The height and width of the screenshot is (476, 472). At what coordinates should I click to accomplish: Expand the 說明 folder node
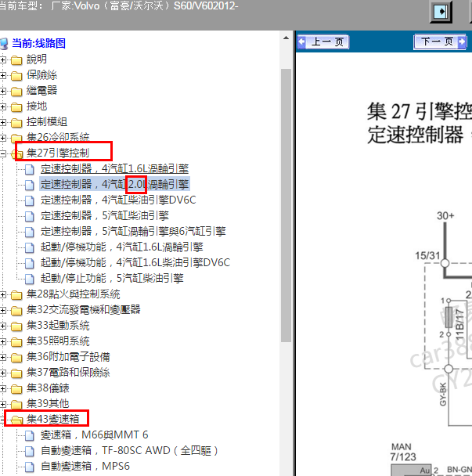[x=2, y=59]
